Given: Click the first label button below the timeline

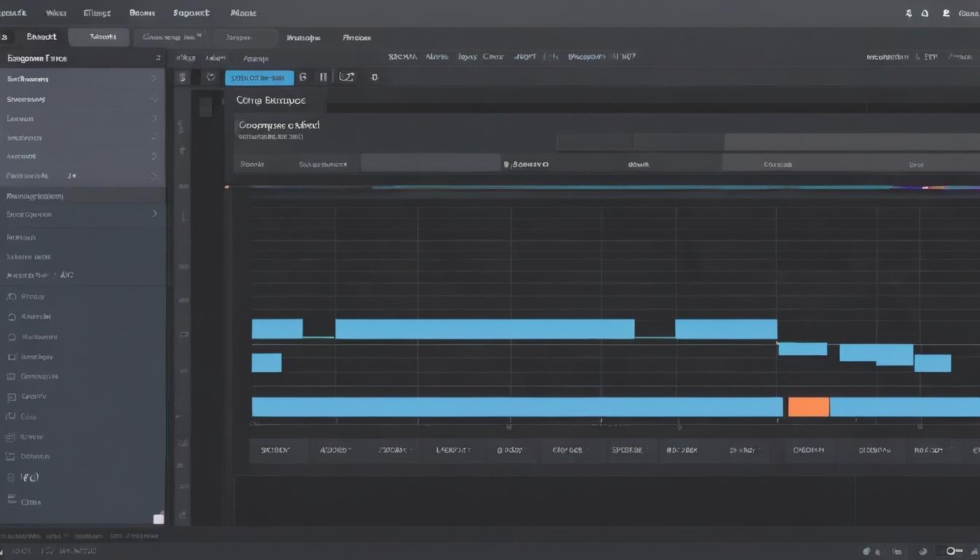Looking at the screenshot, I should pyautogui.click(x=275, y=451).
